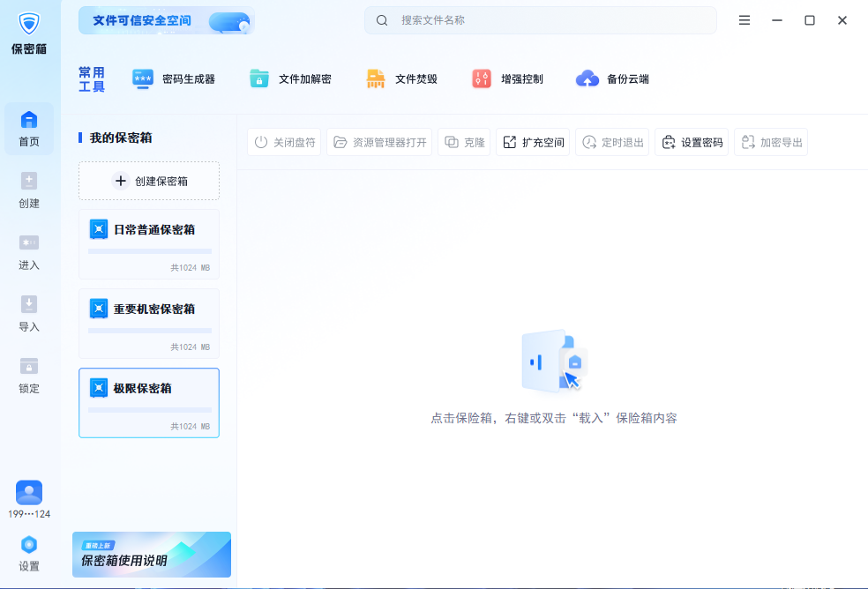
Task: Go to the 进入 sidebar tab
Action: pos(29,251)
